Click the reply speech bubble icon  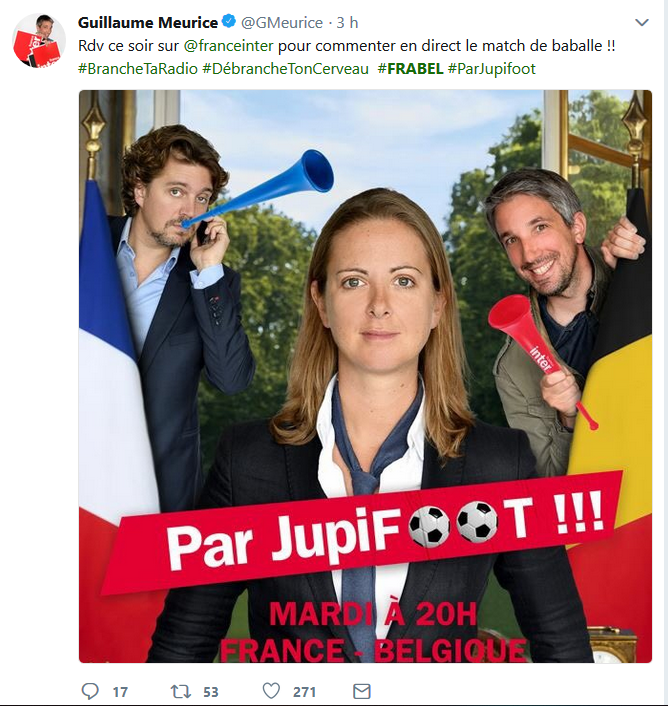pyautogui.click(x=90, y=691)
